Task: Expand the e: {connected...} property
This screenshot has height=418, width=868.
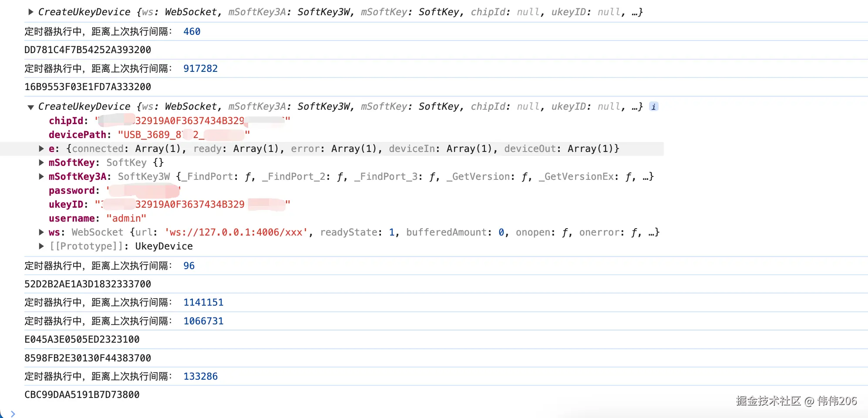Action: pos(41,149)
